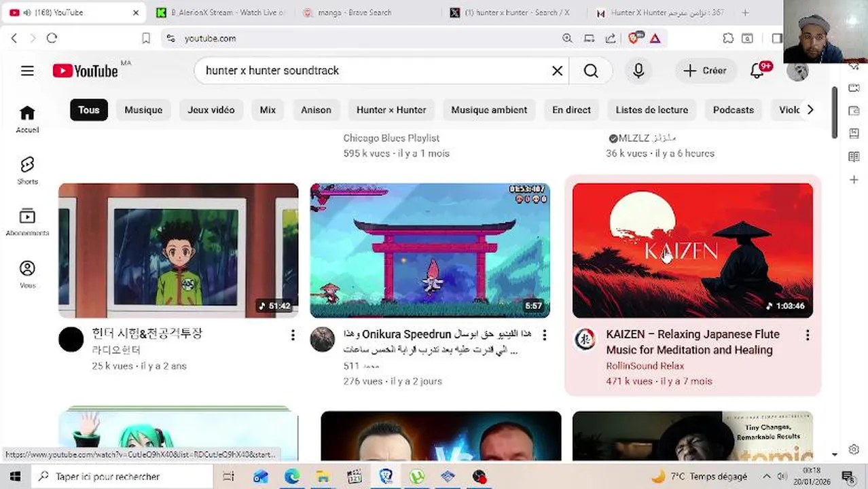The image size is (868, 489).
Task: Click the YouTube logo
Action: (x=86, y=71)
